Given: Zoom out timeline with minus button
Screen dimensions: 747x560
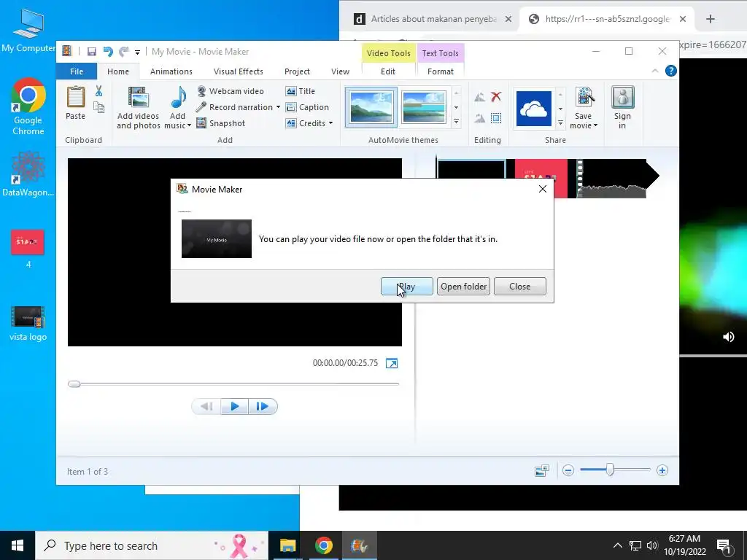Looking at the screenshot, I should coord(568,470).
